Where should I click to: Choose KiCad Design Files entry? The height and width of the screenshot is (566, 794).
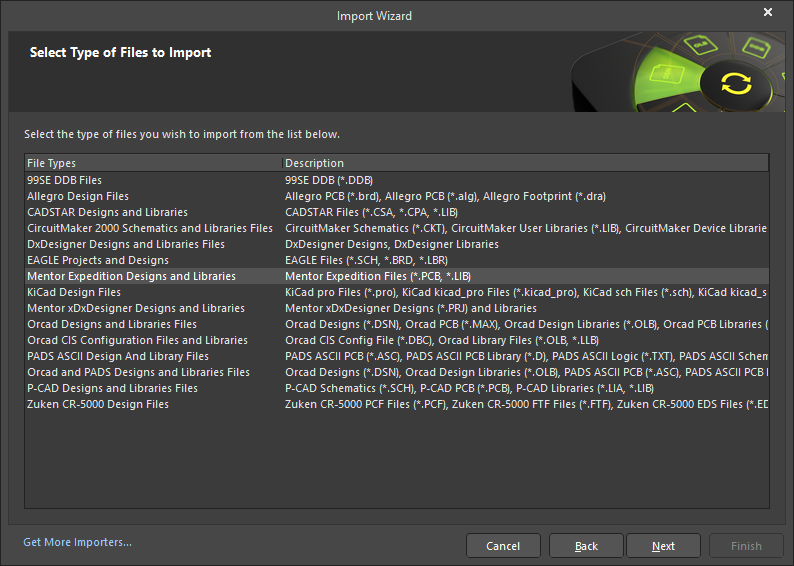tap(74, 292)
